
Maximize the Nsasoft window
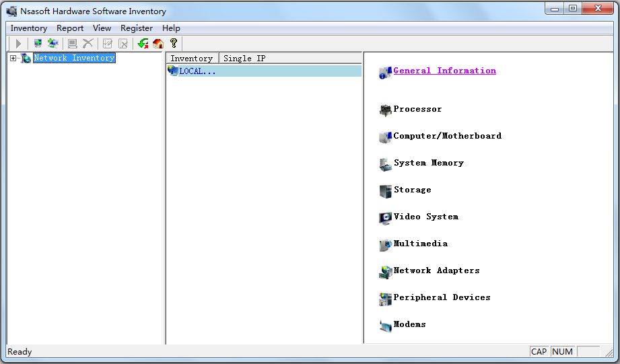[x=573, y=9]
